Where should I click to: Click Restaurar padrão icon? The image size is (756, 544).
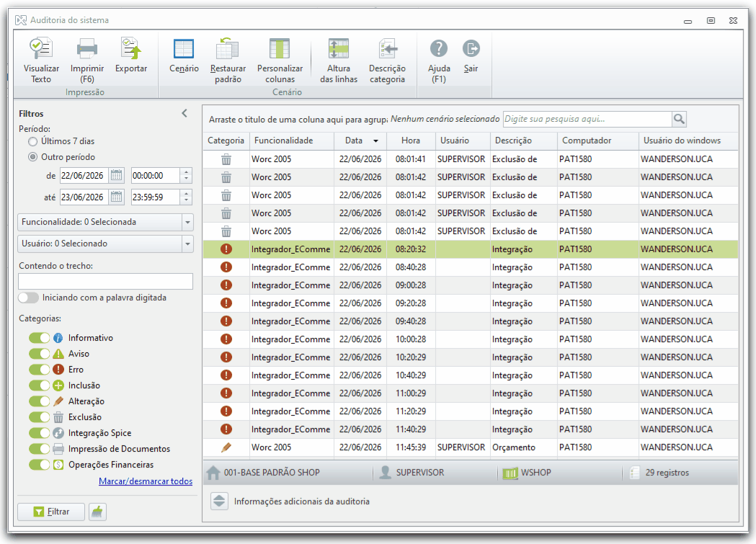228,49
